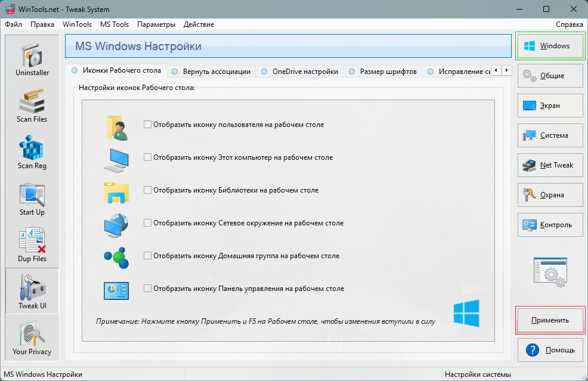588x381 pixels.
Task: Open the Файл menu
Action: [x=14, y=24]
